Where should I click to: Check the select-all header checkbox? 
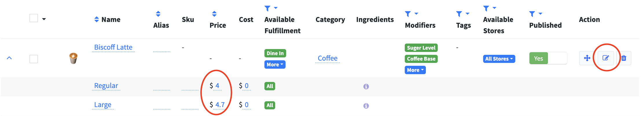pyautogui.click(x=34, y=18)
